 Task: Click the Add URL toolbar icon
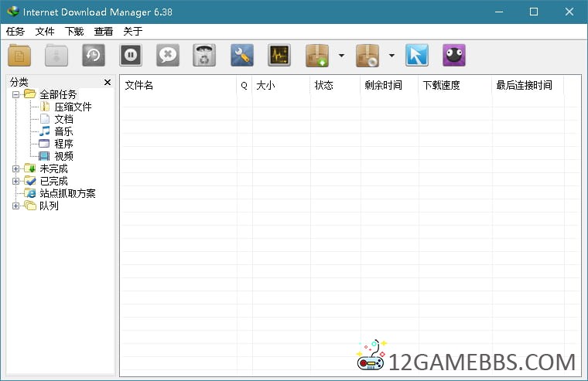[x=19, y=56]
